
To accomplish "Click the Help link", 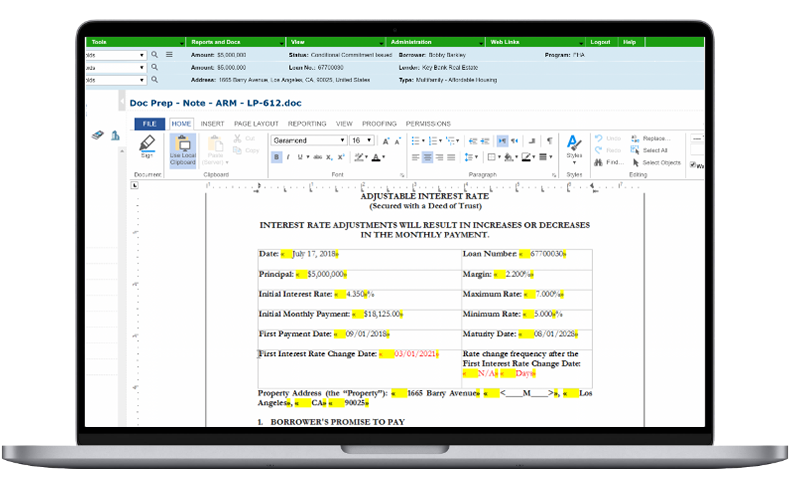I will click(x=629, y=42).
